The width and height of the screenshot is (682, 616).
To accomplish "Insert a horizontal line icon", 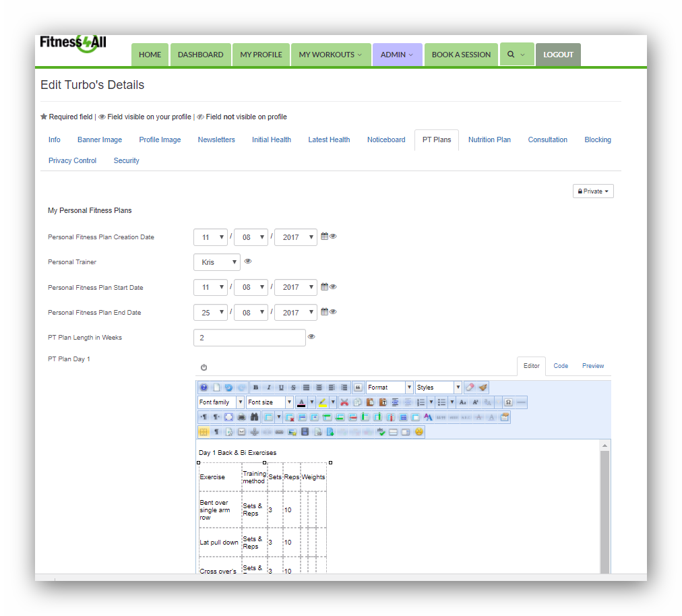I will pyautogui.click(x=522, y=402).
